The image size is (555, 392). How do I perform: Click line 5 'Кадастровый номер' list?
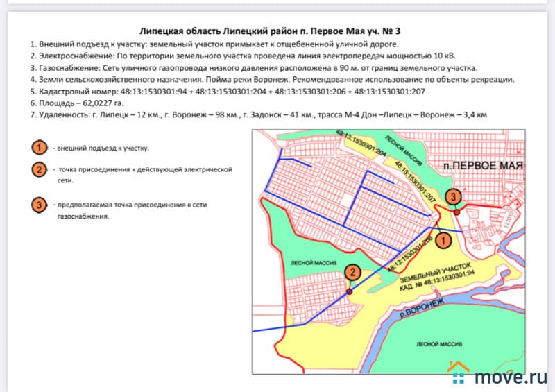228,92
